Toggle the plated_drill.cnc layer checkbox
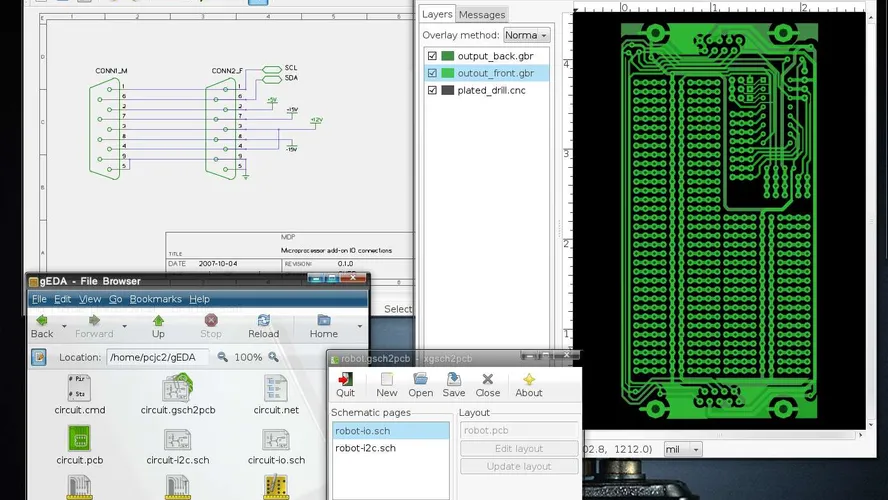888x500 pixels. 432,90
